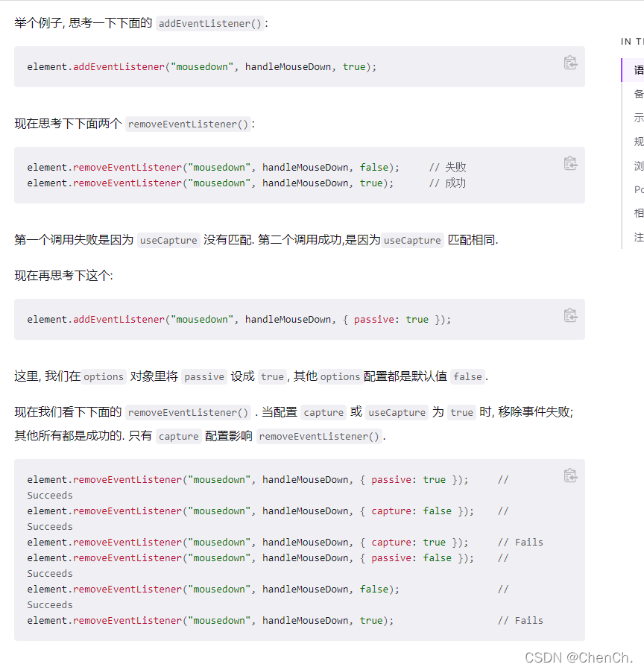Click the capture inline code label

[323, 412]
